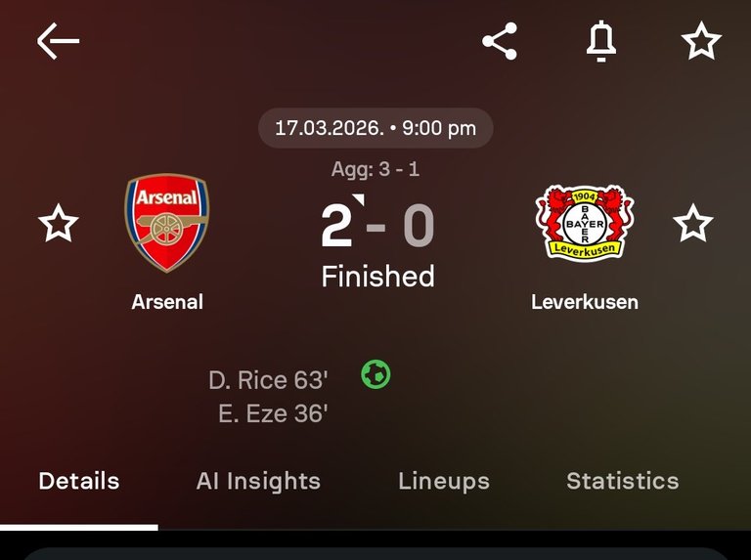Screen dimensions: 751x560
Task: Select E. Eze 36' goal scorer
Action: tap(273, 414)
